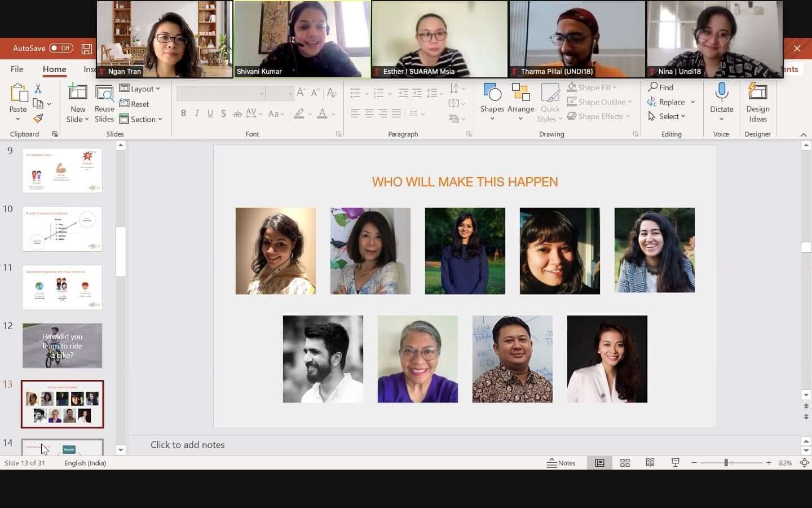Viewport: 812px width, 508px height.
Task: Click the Cut scissors icon
Action: coord(38,89)
